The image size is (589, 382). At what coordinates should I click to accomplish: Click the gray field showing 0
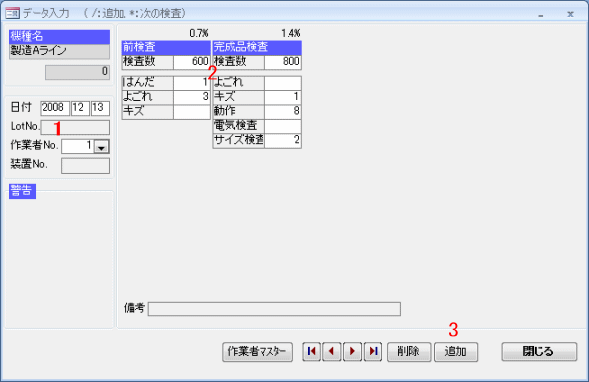77,72
